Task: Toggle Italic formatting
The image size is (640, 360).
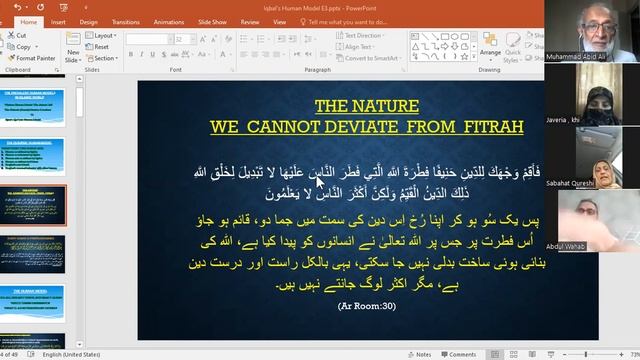Action: coord(141,54)
